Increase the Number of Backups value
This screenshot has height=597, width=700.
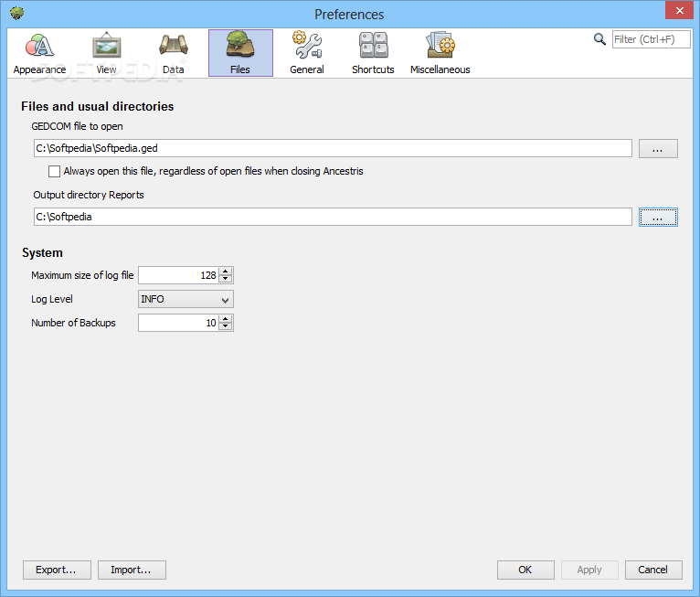[x=226, y=319]
